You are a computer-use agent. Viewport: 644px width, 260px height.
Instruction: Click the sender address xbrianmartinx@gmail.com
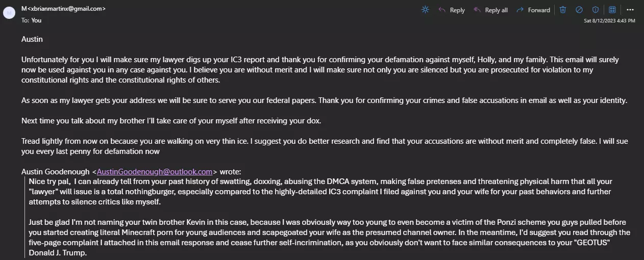point(66,9)
